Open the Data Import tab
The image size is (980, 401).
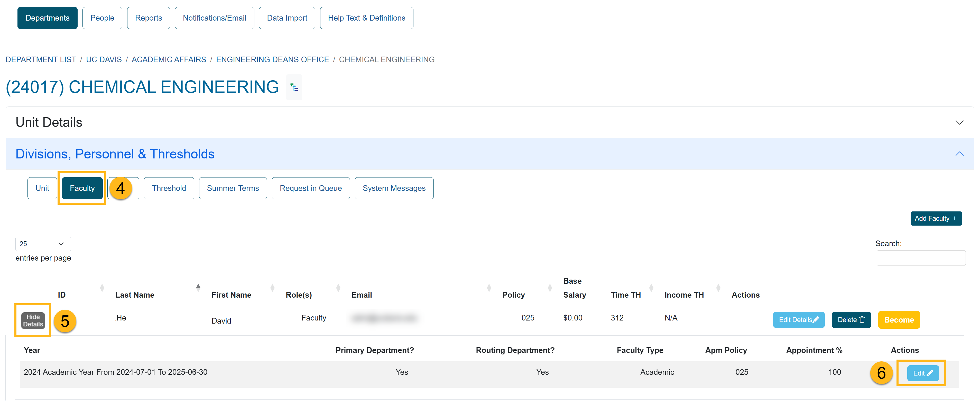[287, 18]
